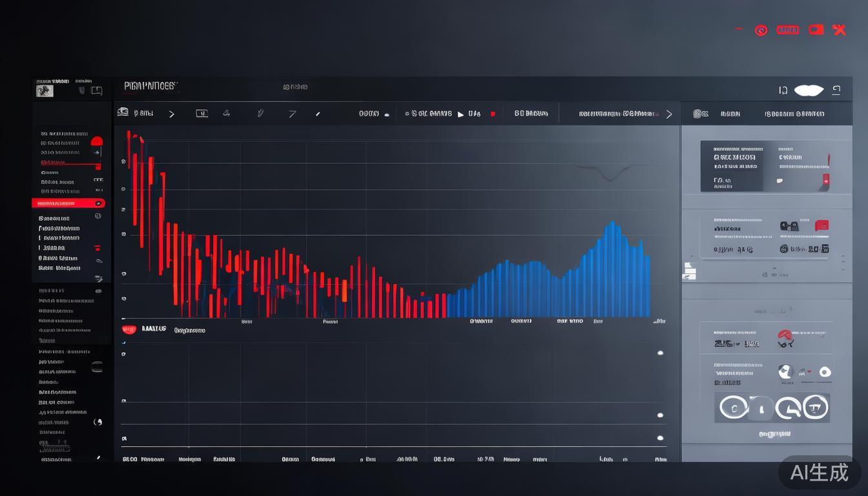Click the profile thumbnail in the sidebar header
Viewport: 868px width, 496px height.
45,90
